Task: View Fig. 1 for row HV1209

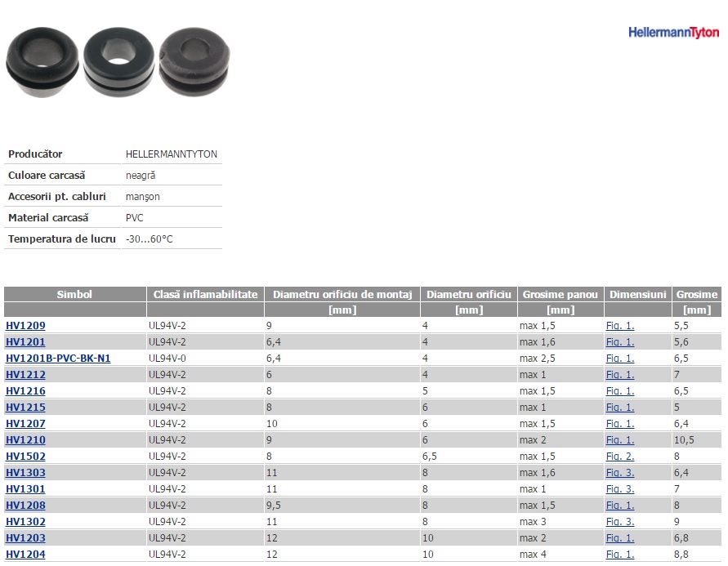Action: point(620,326)
